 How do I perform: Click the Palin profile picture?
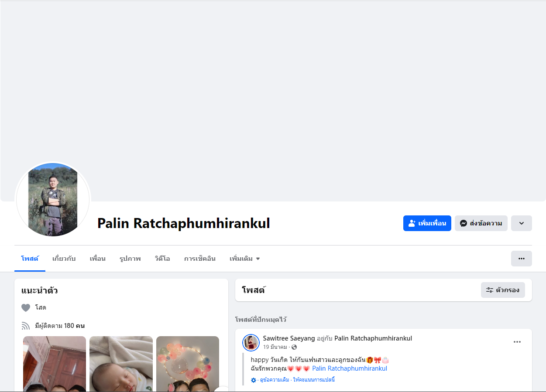[53, 200]
